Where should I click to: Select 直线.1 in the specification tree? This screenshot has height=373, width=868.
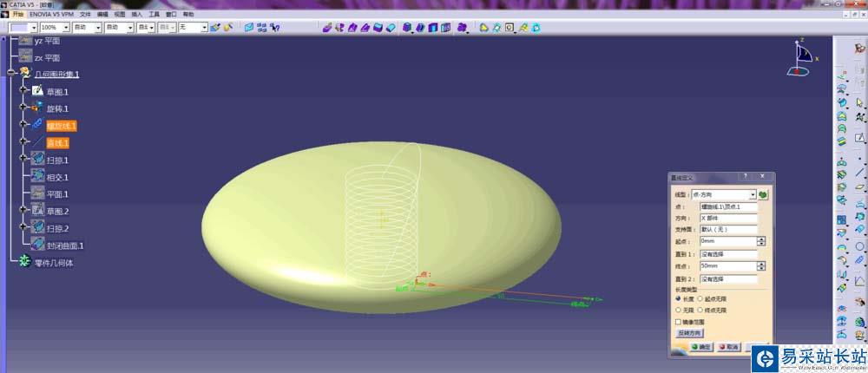point(57,143)
